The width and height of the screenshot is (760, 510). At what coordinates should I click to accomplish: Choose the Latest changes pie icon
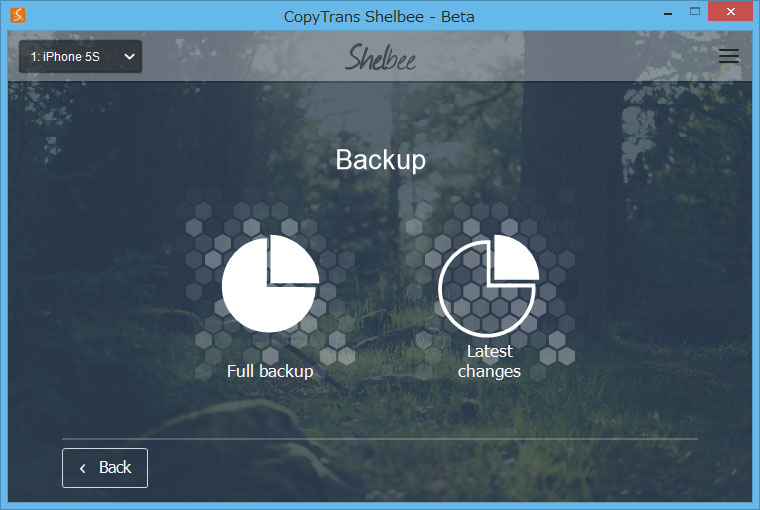coord(489,286)
